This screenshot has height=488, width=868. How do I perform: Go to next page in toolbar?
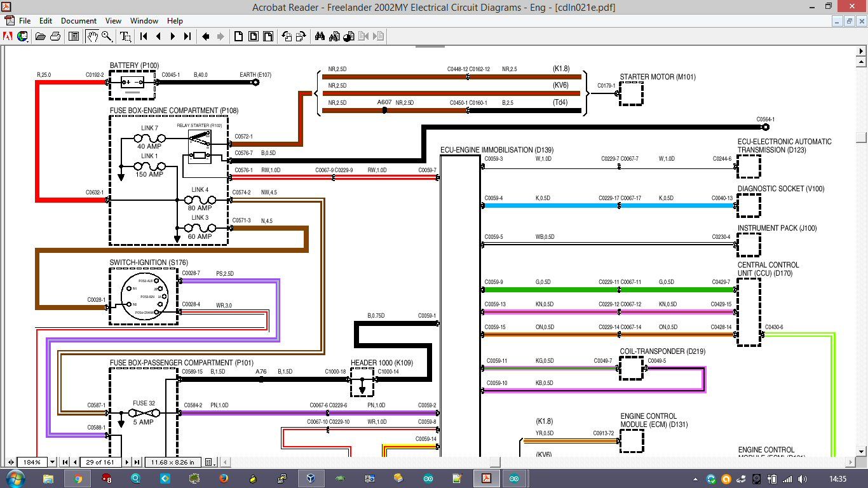173,36
